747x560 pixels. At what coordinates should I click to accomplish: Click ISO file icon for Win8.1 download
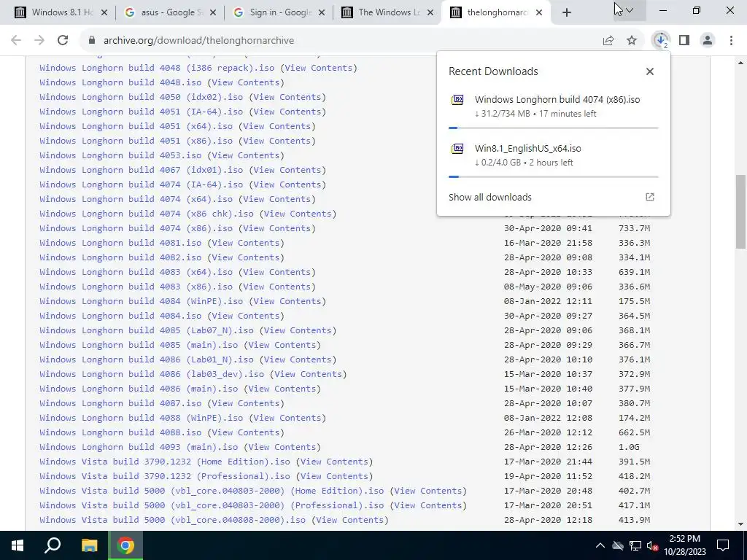click(x=457, y=149)
